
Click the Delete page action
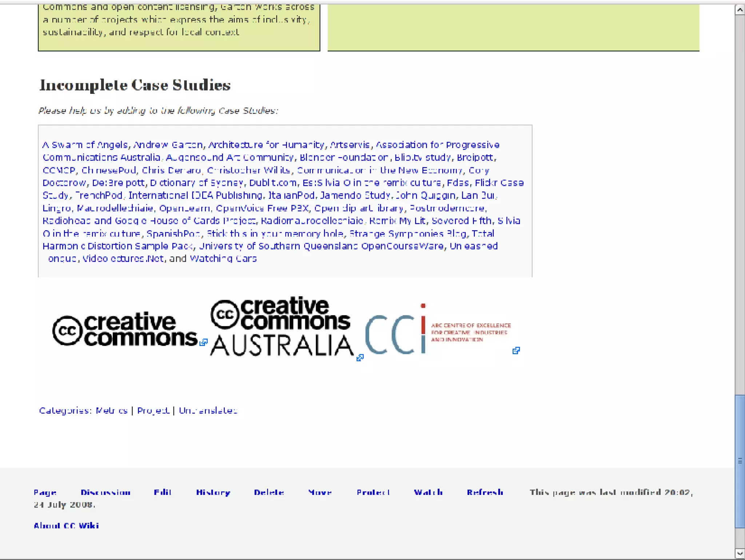point(269,492)
